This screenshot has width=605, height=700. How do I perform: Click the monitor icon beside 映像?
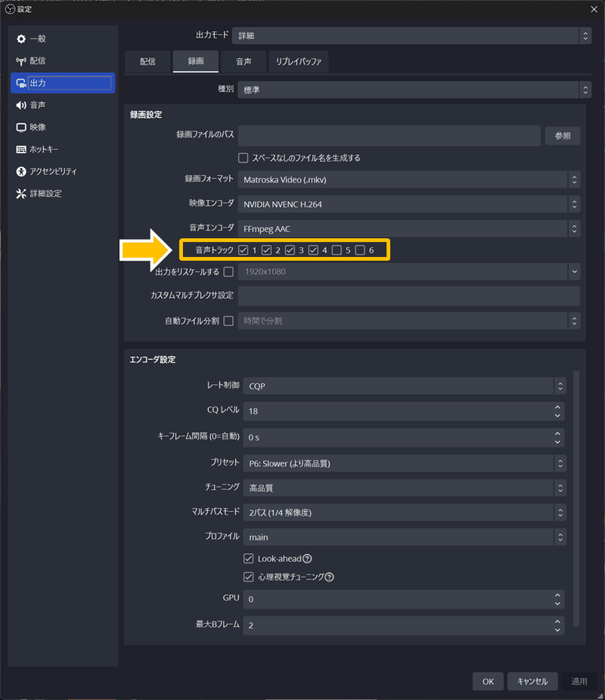[21, 127]
